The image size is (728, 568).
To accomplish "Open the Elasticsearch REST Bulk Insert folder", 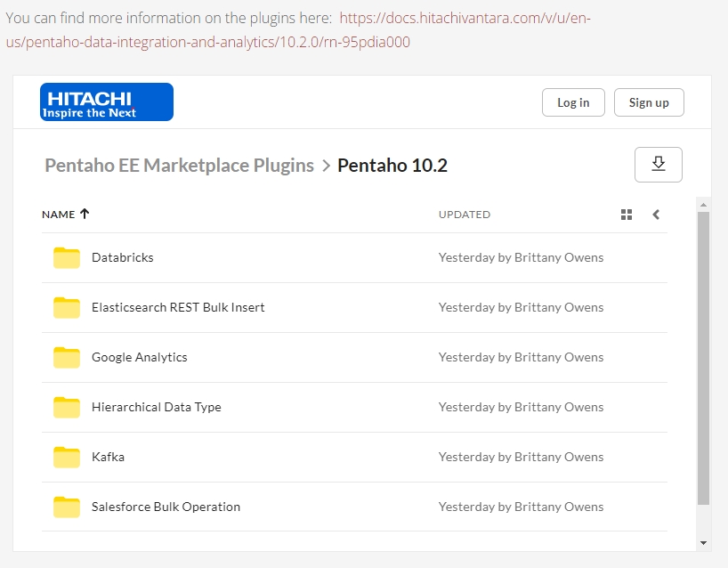I will (x=178, y=307).
